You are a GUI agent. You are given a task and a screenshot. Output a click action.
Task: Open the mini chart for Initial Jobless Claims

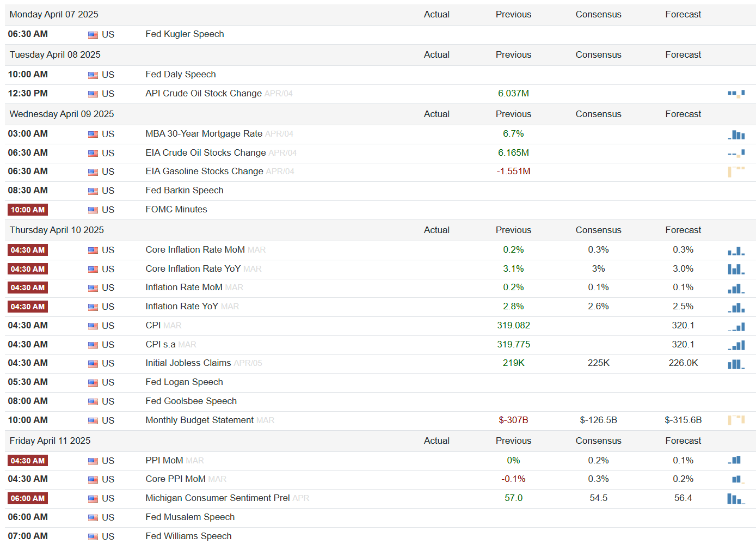point(736,364)
